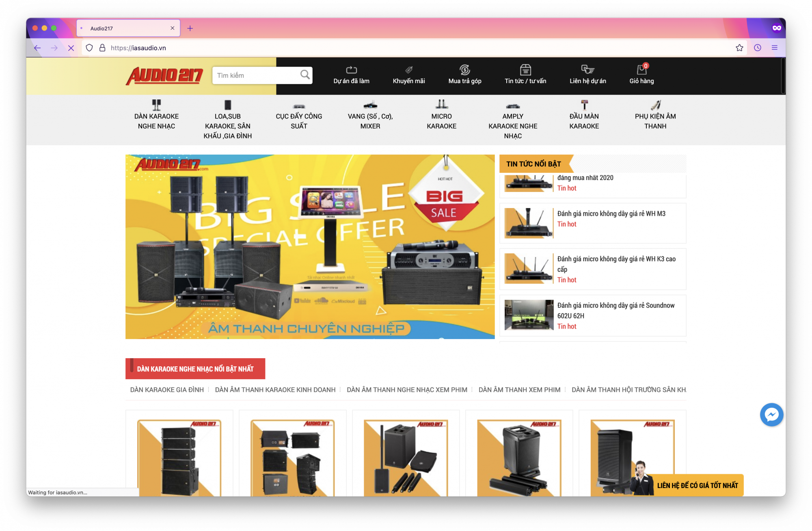Bookmark page with the star icon
Screen dimensions: 812x531
coord(739,48)
